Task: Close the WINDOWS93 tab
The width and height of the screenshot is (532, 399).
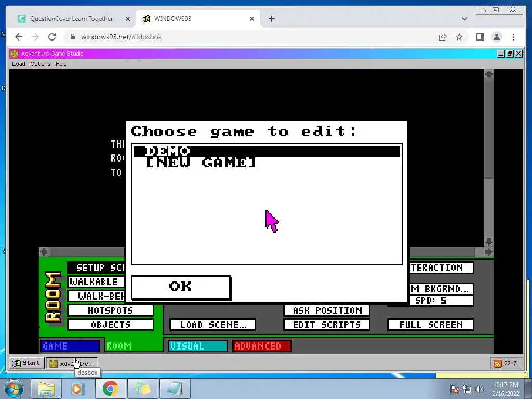Action: point(252,19)
